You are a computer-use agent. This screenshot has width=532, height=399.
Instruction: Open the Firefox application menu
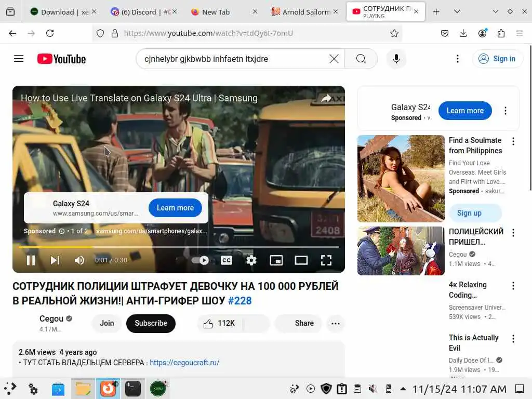(520, 33)
